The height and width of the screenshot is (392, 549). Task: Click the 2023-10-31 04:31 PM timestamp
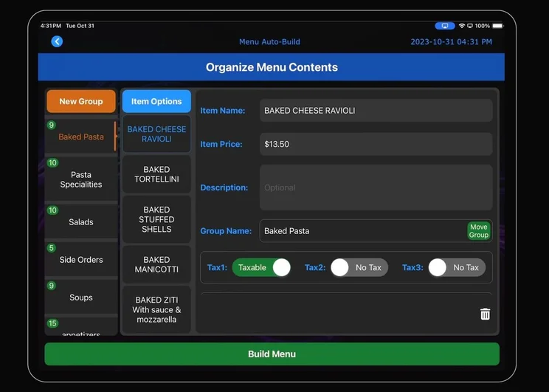point(452,41)
